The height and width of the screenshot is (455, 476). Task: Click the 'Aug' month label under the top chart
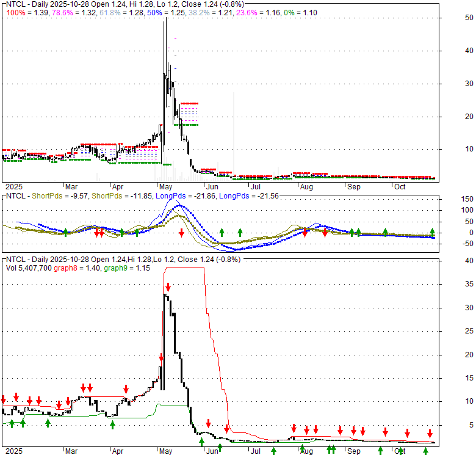coord(306,187)
